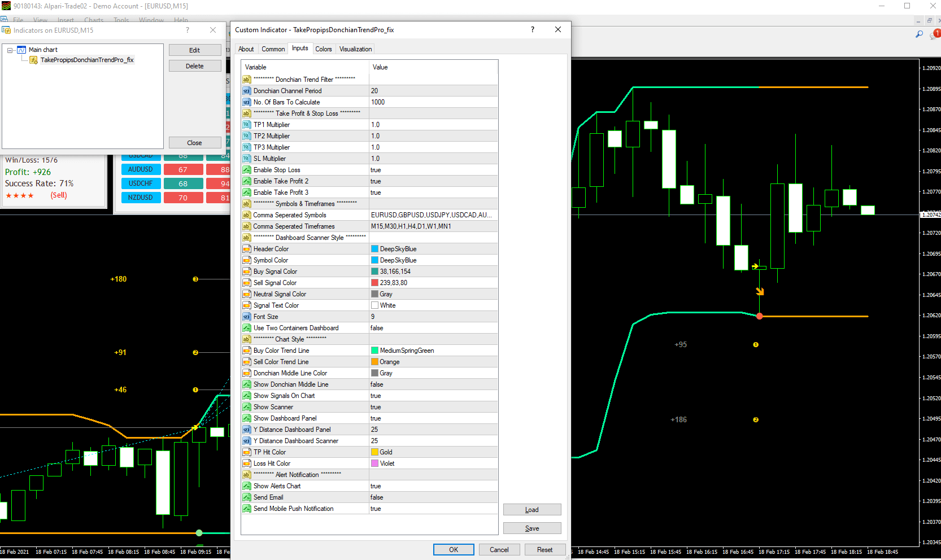
Task: Click the Donchian Middle Line Color icon
Action: click(246, 373)
